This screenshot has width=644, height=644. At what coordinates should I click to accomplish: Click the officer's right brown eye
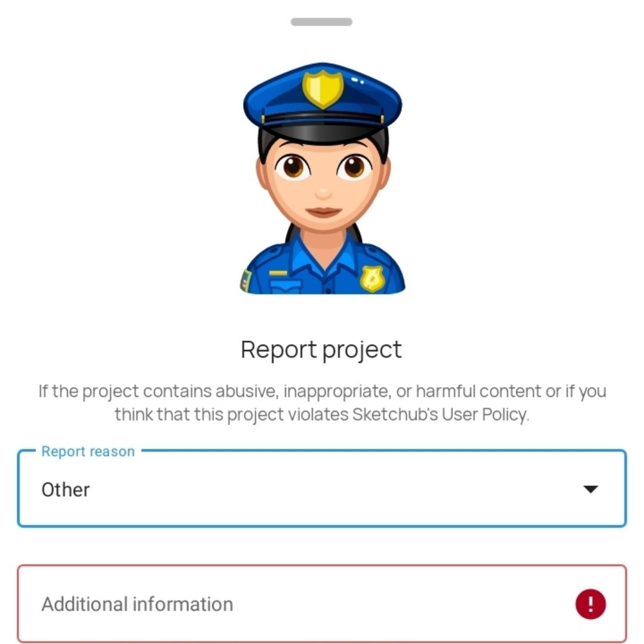click(x=353, y=166)
